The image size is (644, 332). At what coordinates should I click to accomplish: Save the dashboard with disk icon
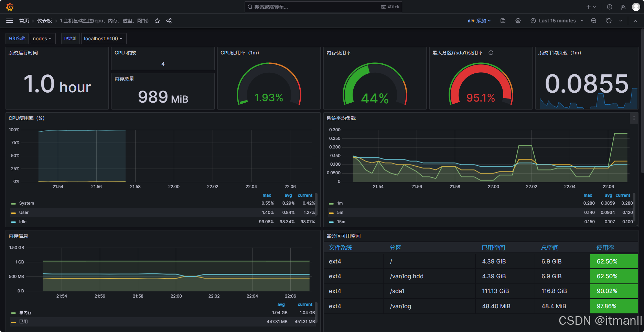[503, 21]
